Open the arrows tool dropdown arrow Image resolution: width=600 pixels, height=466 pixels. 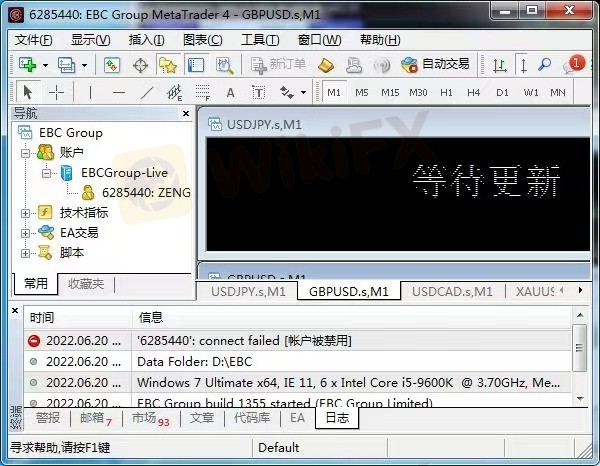click(303, 92)
